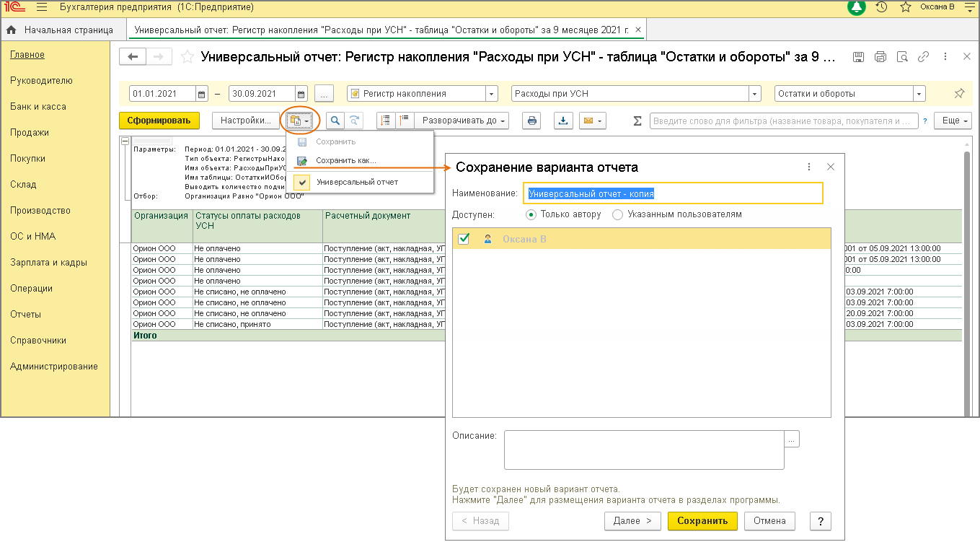This screenshot has width=980, height=542.
Task: Click the sigma sum icon
Action: point(637,121)
